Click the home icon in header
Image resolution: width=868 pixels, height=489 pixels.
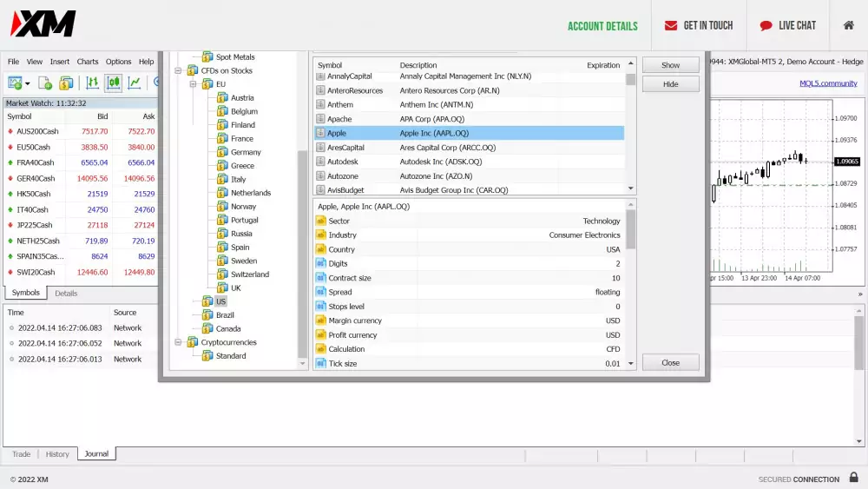click(x=849, y=25)
